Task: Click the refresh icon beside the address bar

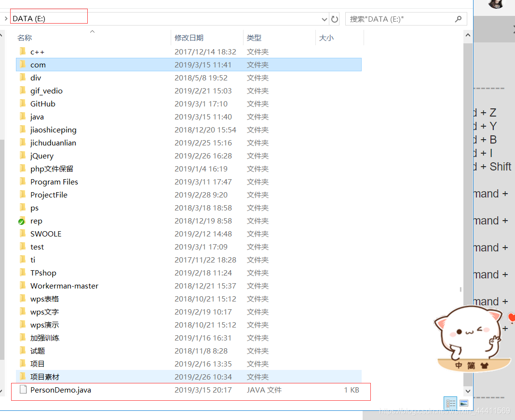Action: [335, 19]
